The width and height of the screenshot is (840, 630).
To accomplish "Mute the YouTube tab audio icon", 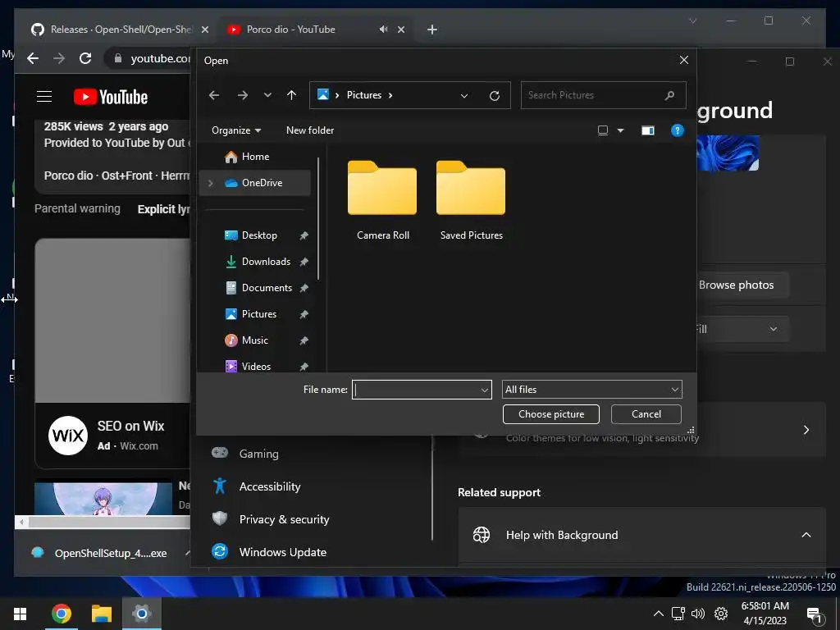I will [x=383, y=30].
